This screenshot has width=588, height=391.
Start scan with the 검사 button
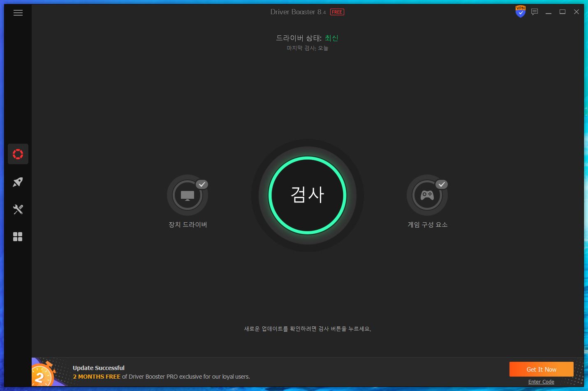pos(308,195)
